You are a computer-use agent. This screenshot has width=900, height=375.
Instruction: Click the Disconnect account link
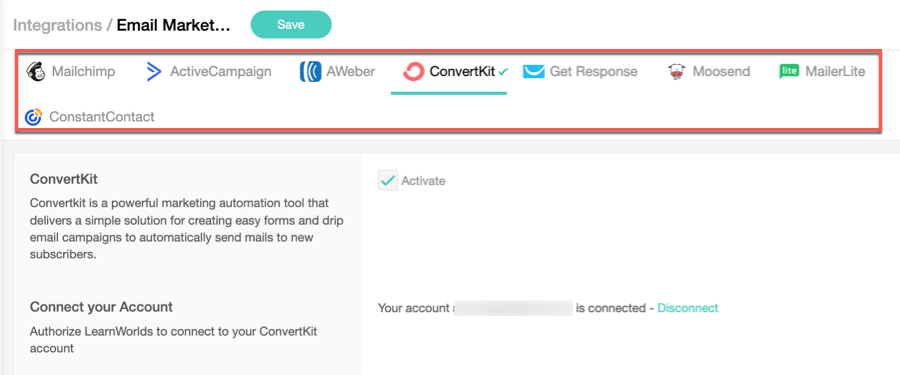[688, 308]
